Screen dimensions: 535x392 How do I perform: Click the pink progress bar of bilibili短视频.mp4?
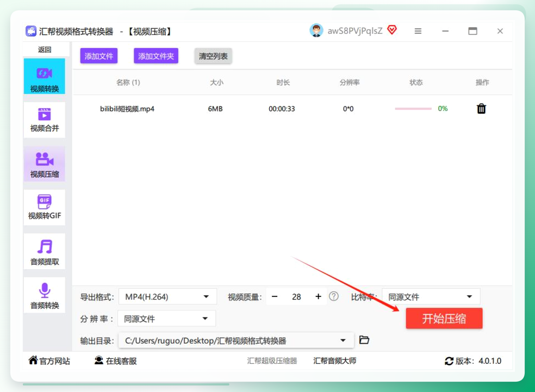(413, 109)
